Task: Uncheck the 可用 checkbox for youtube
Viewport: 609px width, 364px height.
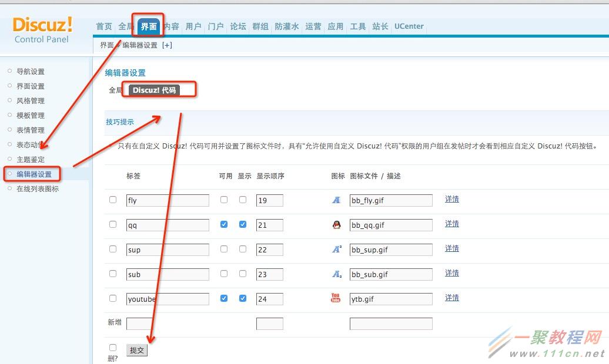Action: point(224,298)
